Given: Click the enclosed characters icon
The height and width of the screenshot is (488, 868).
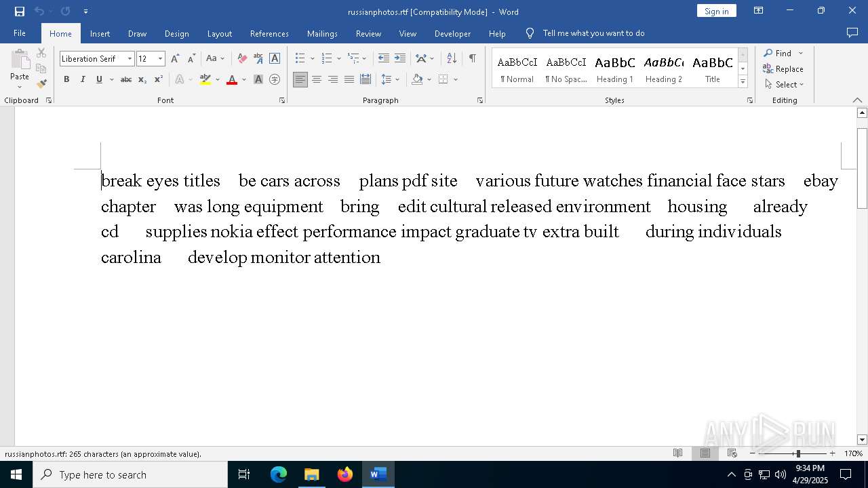Looking at the screenshot, I should [275, 80].
